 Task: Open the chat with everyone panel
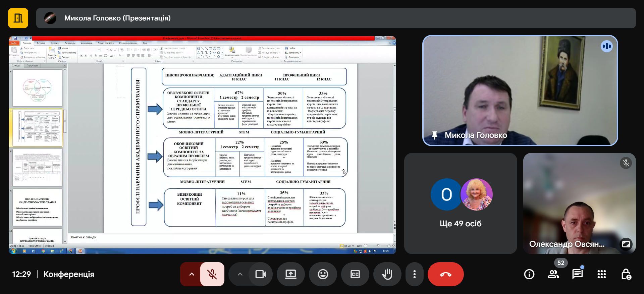(577, 275)
